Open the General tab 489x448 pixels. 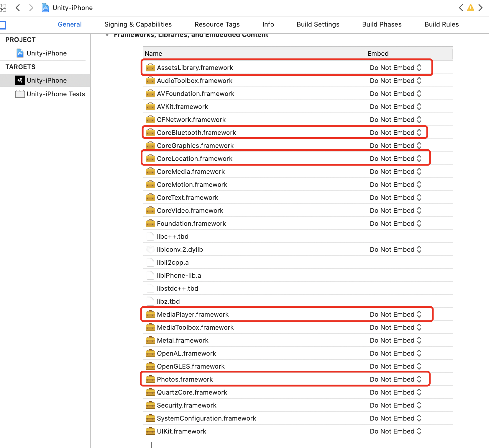coord(70,24)
